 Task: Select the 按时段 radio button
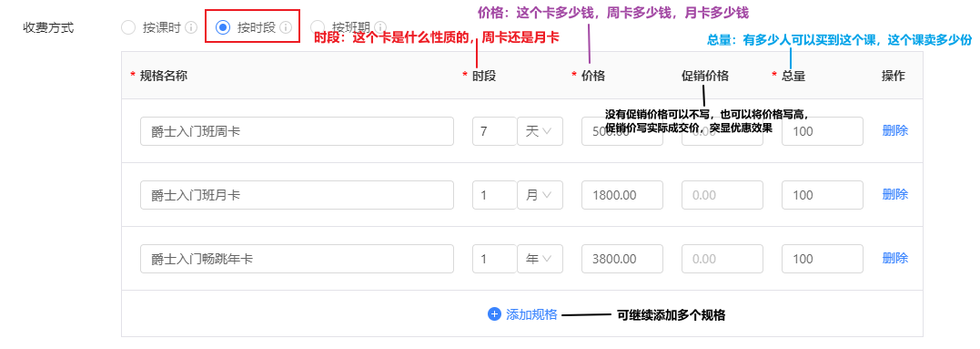pos(223,27)
